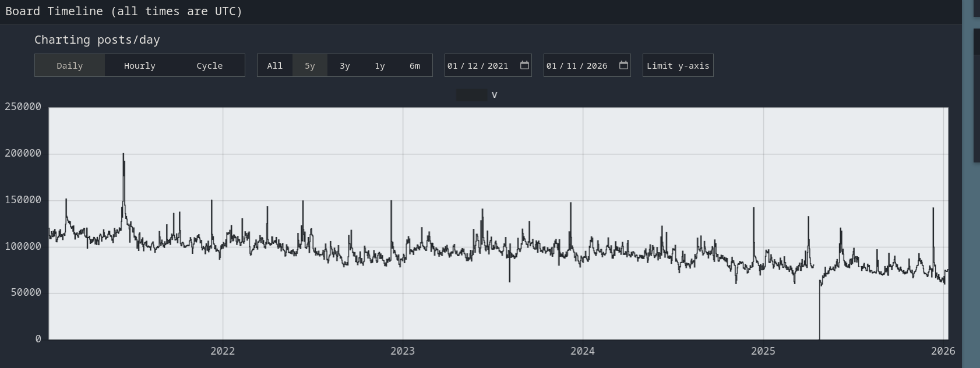Click the 250000 y-axis label
This screenshot has width=980, height=368.
pyautogui.click(x=23, y=107)
